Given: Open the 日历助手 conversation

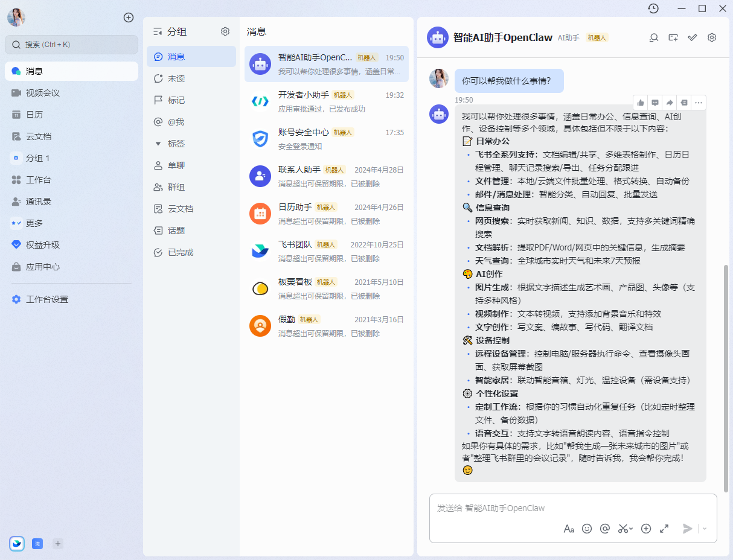Looking at the screenshot, I should pos(327,214).
